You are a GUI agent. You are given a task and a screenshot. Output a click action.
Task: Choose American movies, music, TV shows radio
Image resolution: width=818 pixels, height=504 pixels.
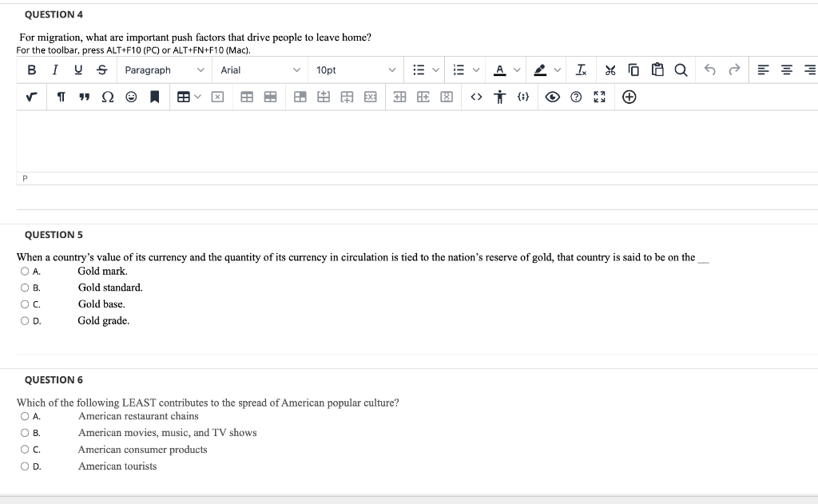tap(25, 433)
